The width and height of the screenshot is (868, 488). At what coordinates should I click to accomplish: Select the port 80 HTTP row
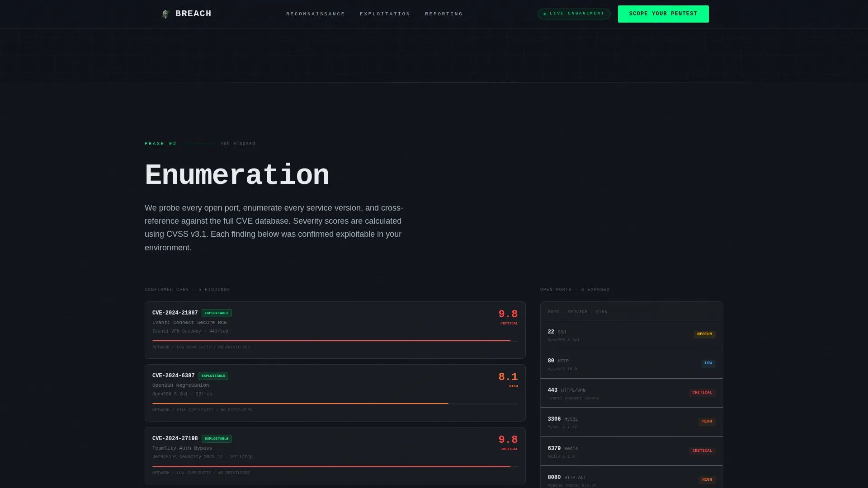[632, 364]
